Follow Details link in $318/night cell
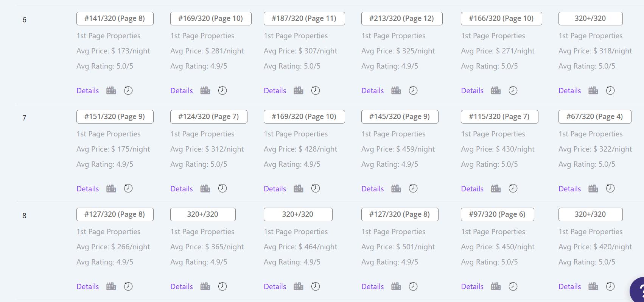 [x=570, y=91]
